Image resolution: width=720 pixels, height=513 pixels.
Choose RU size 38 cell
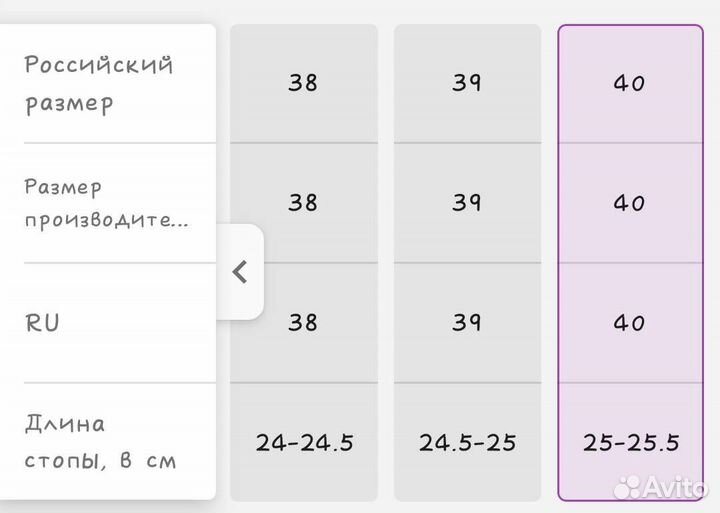303,323
